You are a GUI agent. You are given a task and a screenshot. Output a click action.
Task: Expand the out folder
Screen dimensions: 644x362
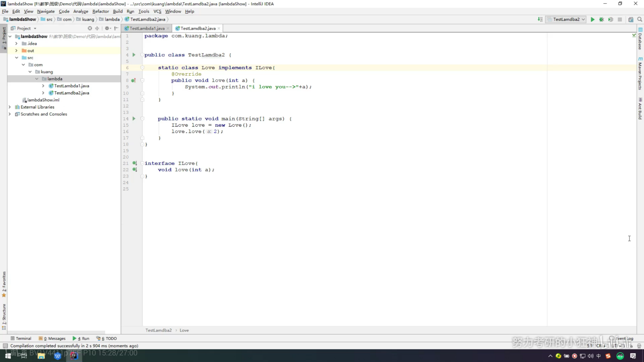click(x=17, y=51)
